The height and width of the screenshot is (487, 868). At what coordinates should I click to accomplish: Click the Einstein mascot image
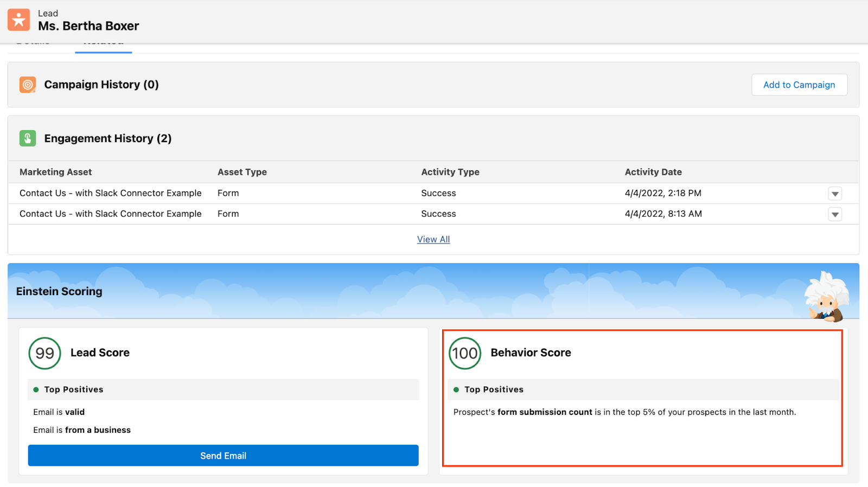(x=826, y=296)
